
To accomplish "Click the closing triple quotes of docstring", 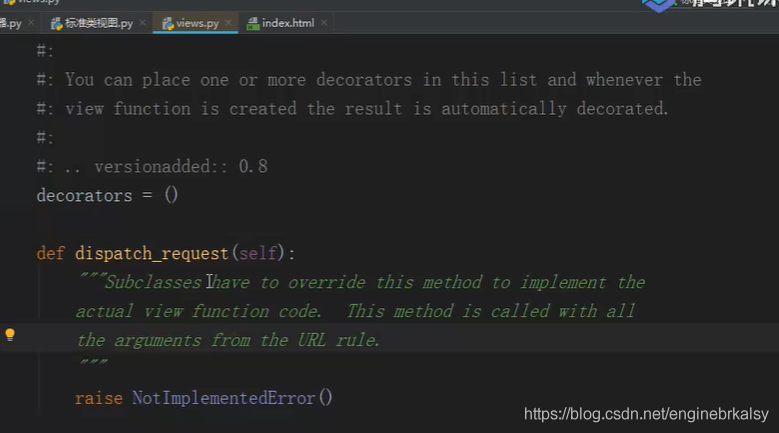I will (x=91, y=367).
